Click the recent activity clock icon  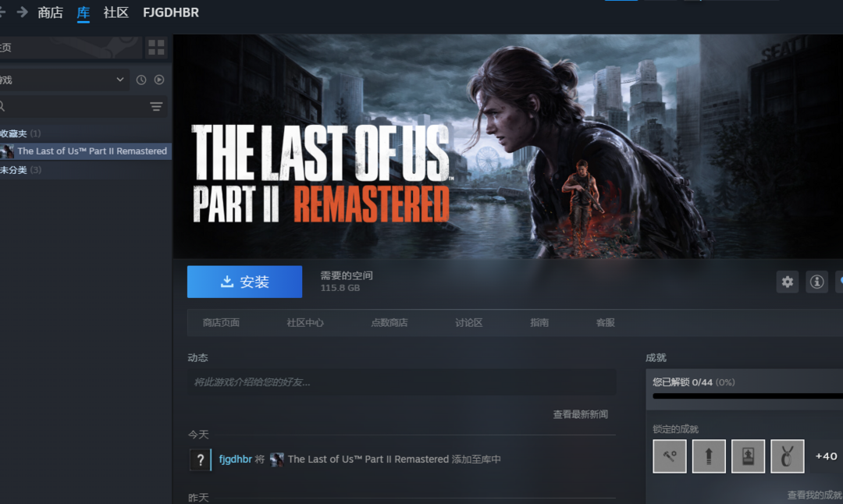click(141, 80)
